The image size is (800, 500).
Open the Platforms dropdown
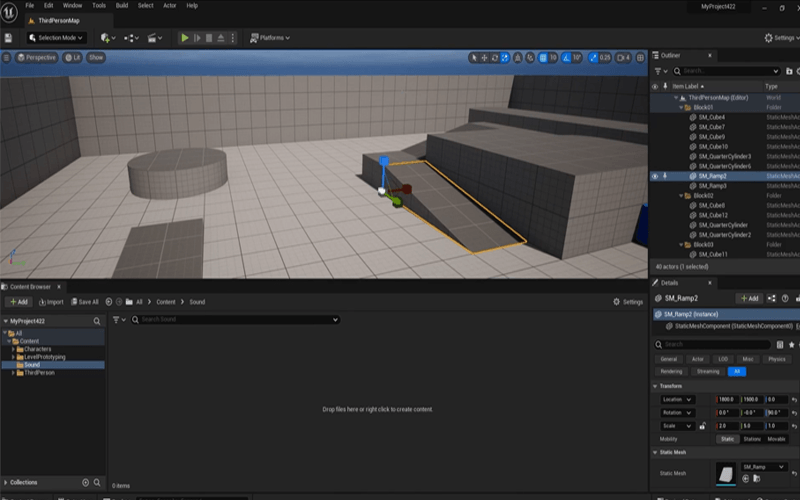point(270,38)
